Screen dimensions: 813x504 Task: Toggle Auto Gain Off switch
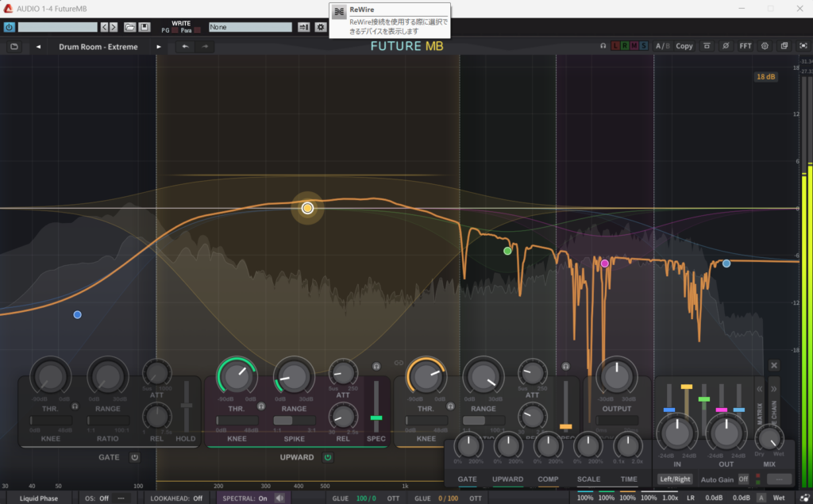pos(743,479)
